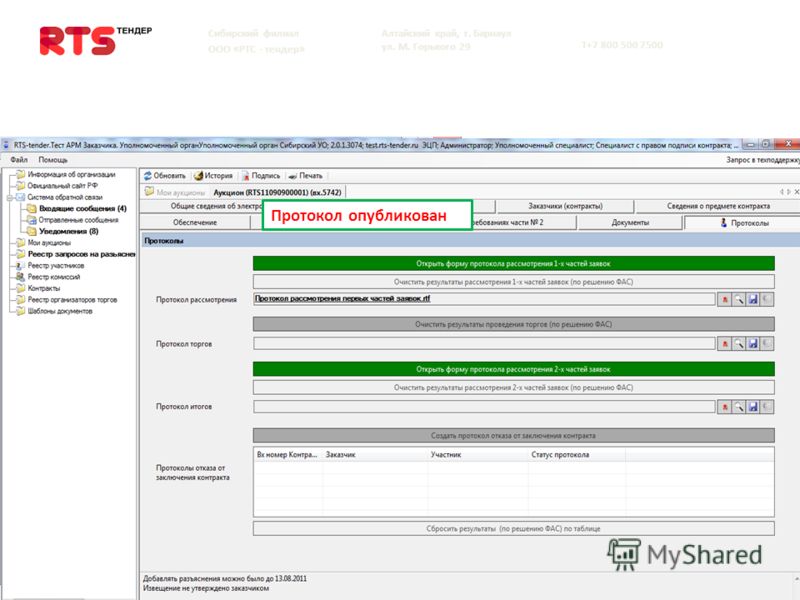Click the status line mentioning 13.08.2011
The width and height of the screenshot is (800, 600).
[x=225, y=579]
